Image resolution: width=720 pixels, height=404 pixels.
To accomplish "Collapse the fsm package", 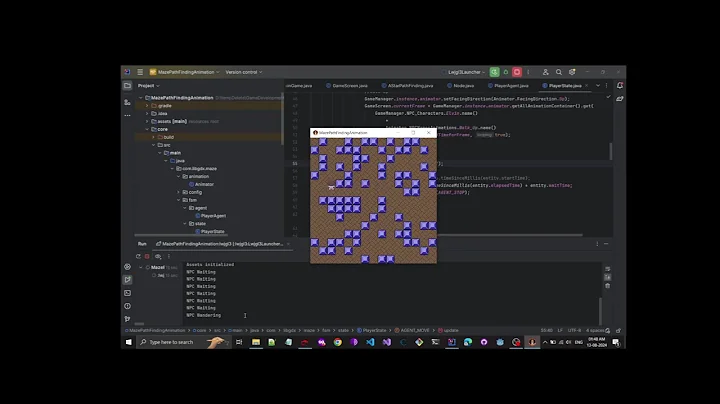I will tap(179, 200).
